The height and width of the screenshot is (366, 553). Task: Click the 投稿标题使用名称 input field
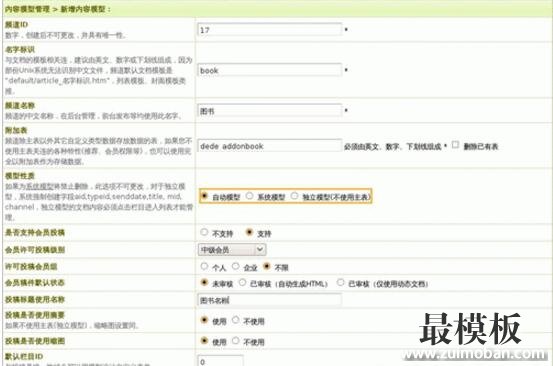(269, 300)
